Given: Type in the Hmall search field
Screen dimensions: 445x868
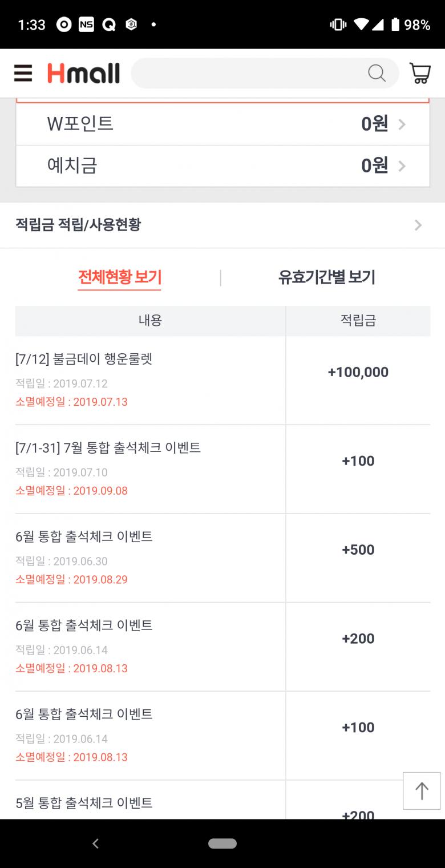Looking at the screenshot, I should (248, 73).
